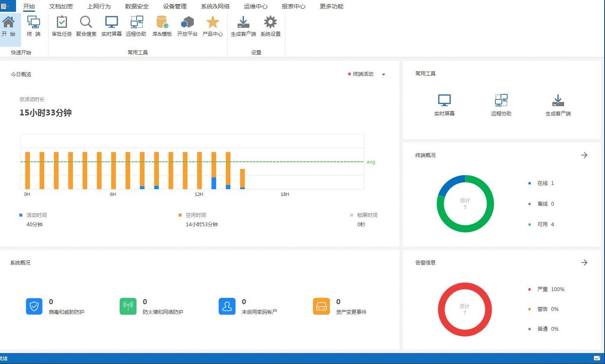
Task: Select the 可用 legend entry
Action: 541,225
